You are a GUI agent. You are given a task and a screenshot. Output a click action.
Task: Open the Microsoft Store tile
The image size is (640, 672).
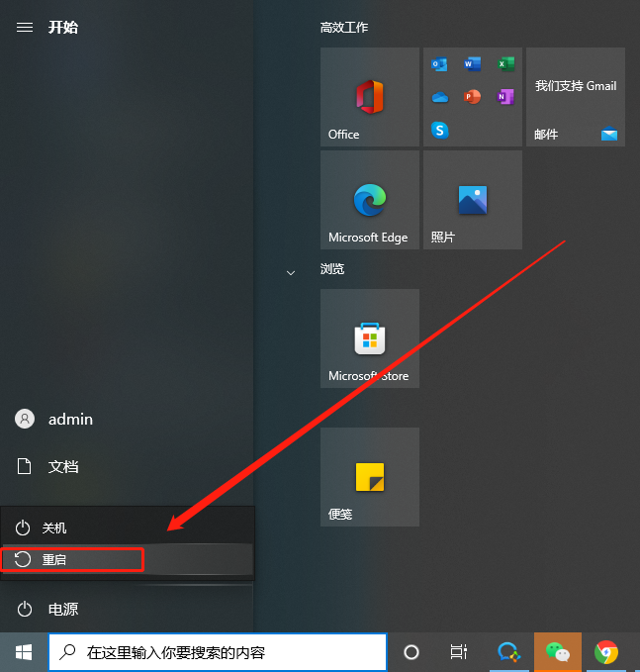(x=369, y=338)
